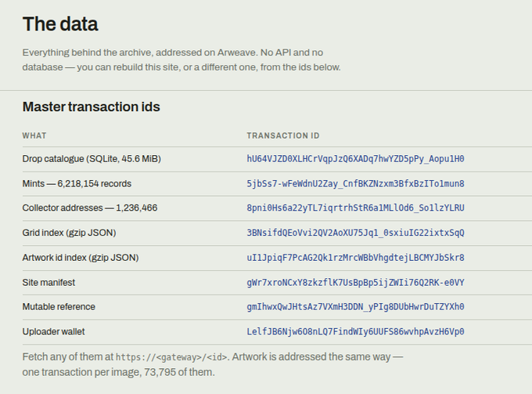Click the "Drop catalogue (SQLite, 45.6 MiB)" cell
532x394 pixels.
(x=92, y=159)
